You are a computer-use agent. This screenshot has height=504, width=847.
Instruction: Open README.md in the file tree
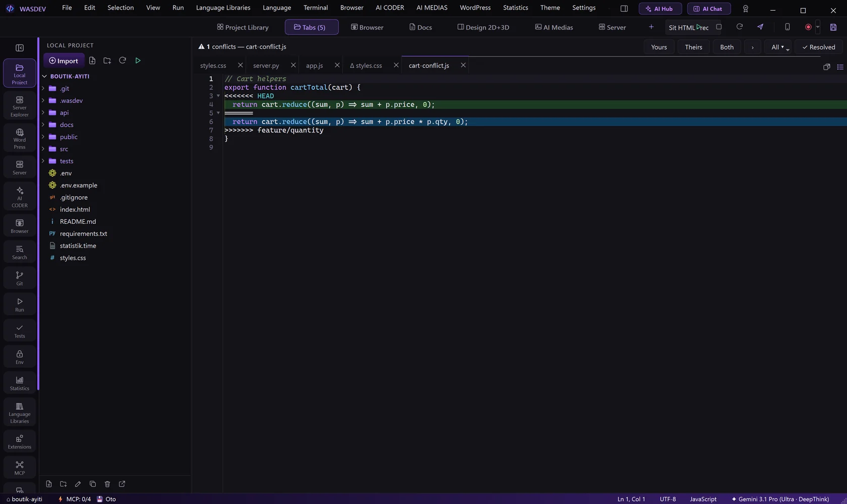point(78,221)
